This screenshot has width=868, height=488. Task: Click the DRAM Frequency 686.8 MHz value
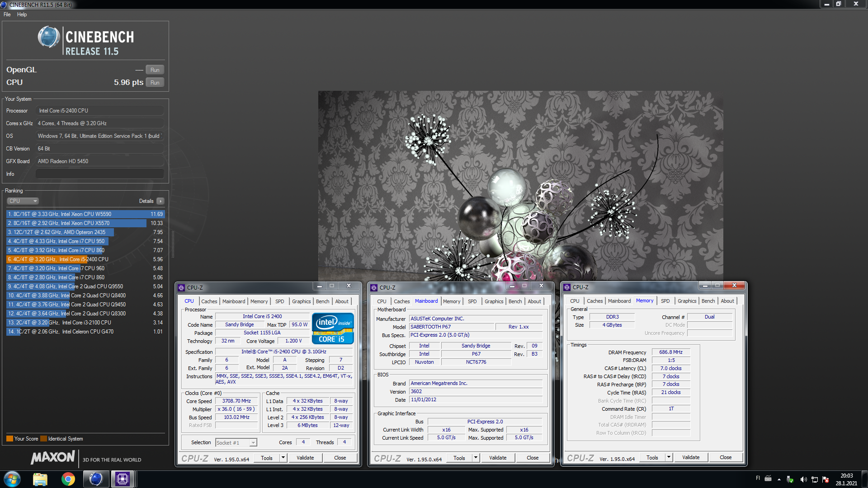click(x=671, y=352)
